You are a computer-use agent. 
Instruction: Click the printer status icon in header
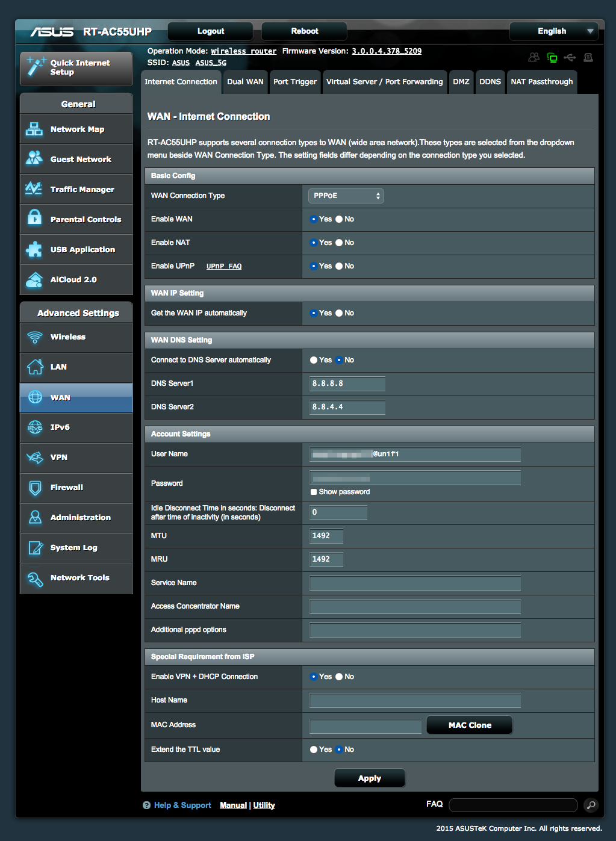point(588,58)
